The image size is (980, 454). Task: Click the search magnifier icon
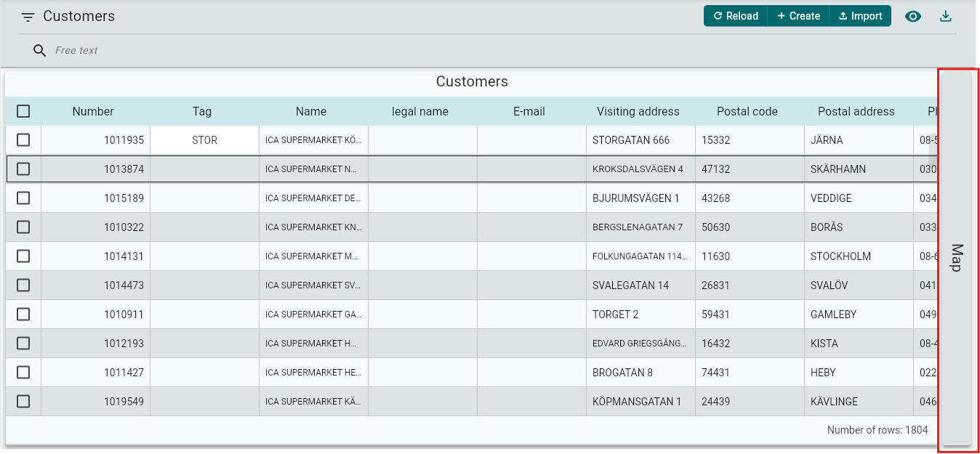(40, 50)
